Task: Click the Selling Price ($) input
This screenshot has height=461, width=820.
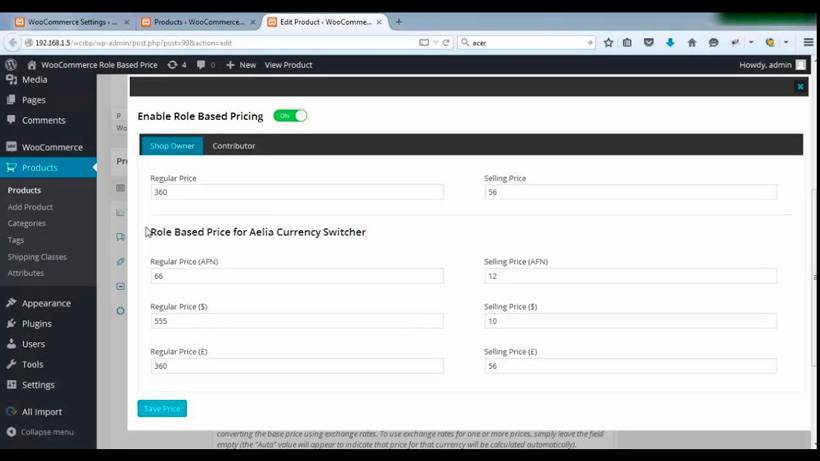Action: pos(630,321)
